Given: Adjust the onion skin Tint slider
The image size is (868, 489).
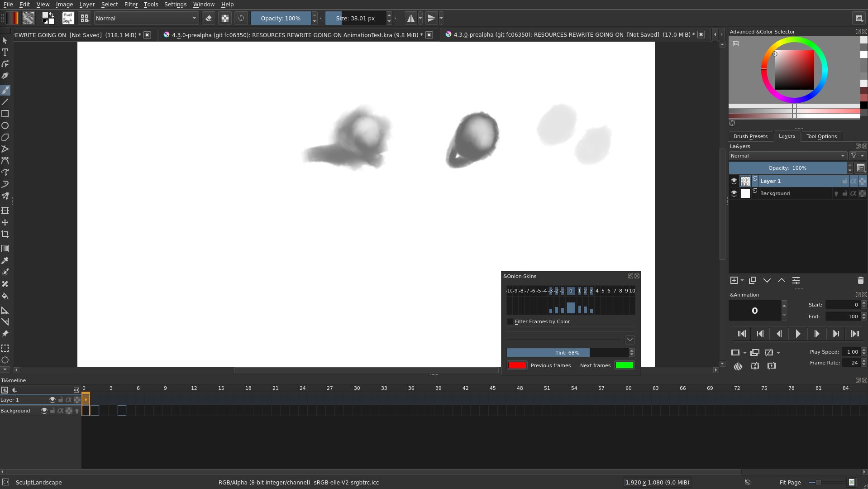Looking at the screenshot, I should click(567, 353).
